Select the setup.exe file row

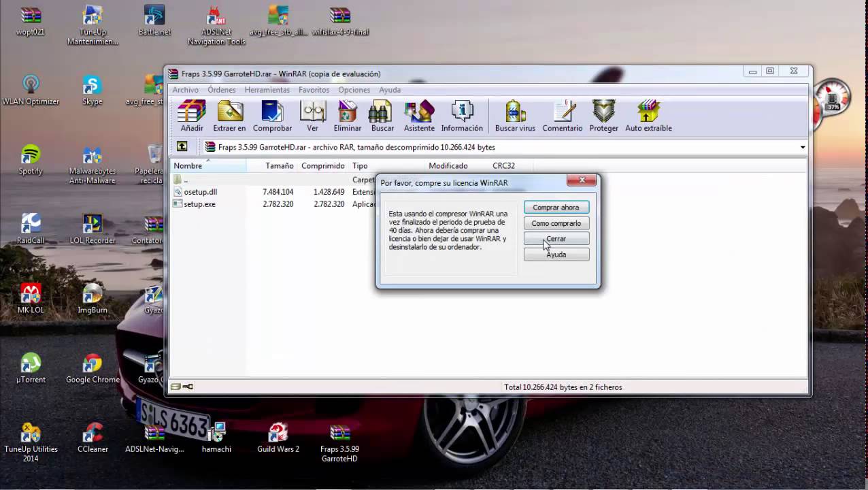point(274,204)
